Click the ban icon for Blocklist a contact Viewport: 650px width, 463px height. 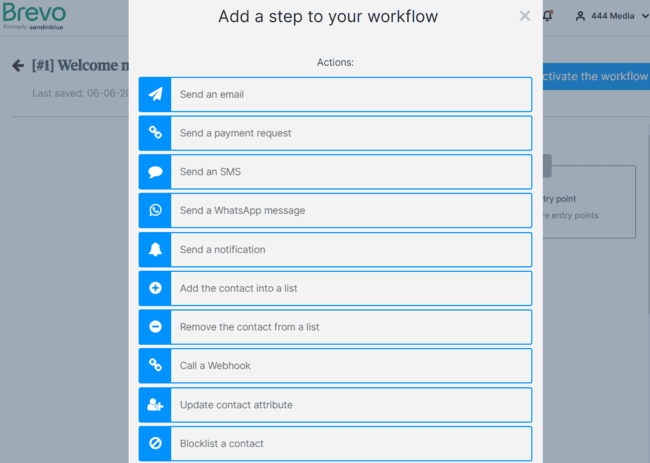155,444
